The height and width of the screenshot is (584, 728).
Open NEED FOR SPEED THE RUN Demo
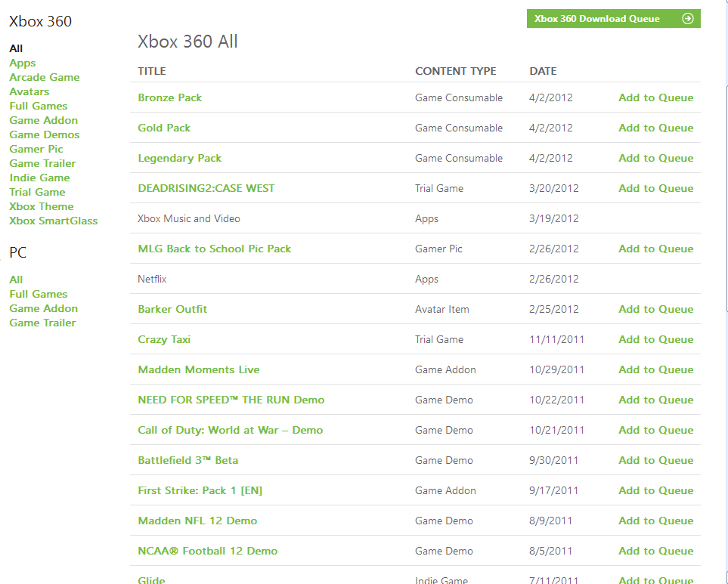(231, 400)
